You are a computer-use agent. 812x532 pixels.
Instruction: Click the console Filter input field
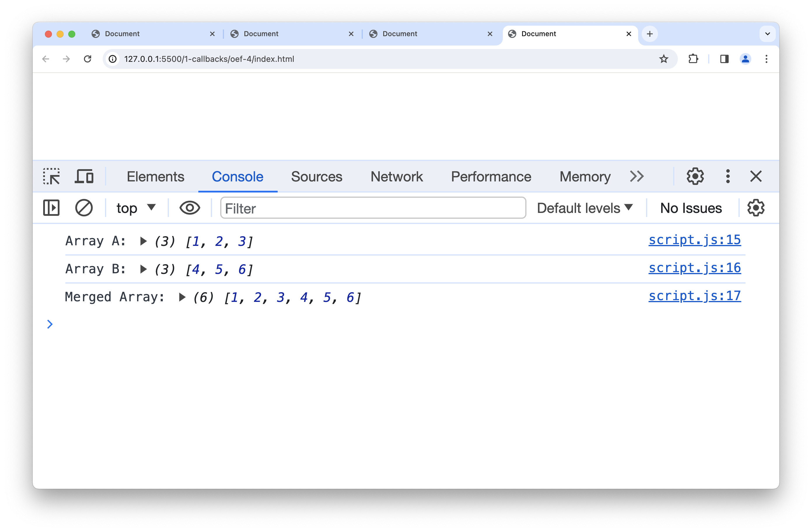[x=372, y=208]
